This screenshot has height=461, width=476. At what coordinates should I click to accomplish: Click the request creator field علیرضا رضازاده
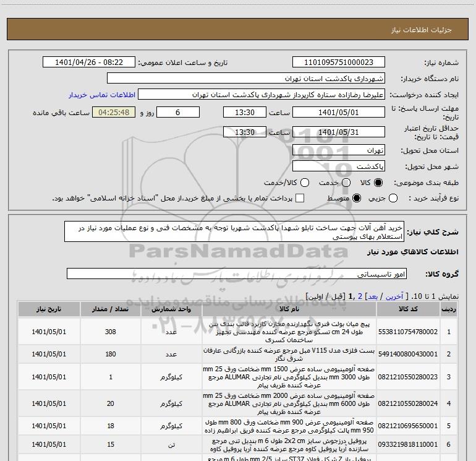click(261, 95)
